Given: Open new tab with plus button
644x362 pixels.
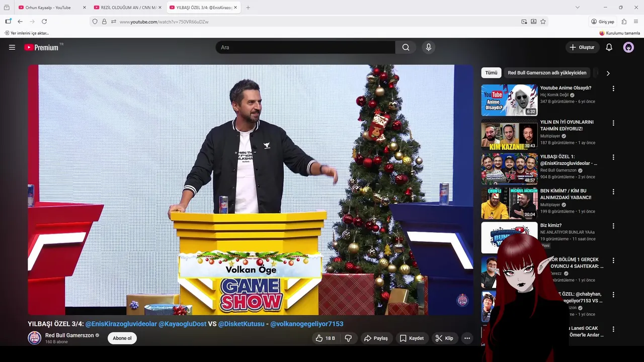Looking at the screenshot, I should pos(248,8).
